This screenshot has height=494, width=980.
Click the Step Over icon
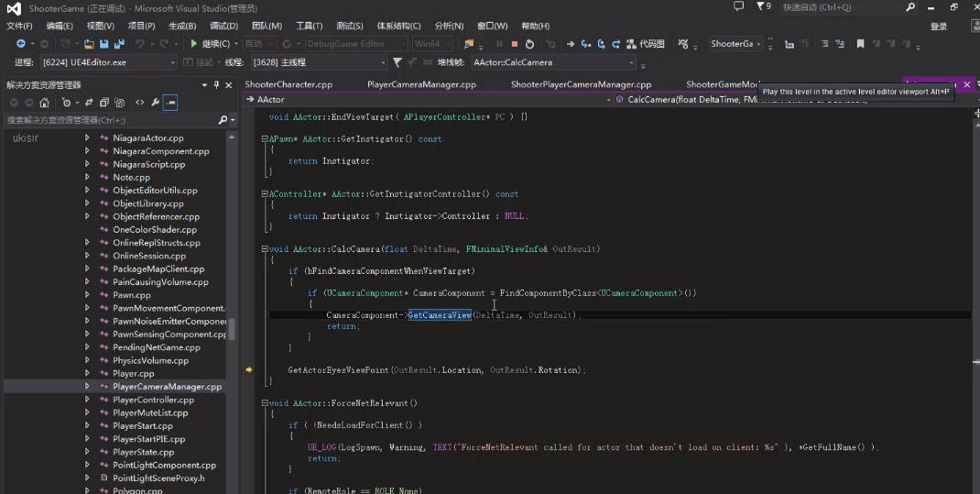coord(601,44)
